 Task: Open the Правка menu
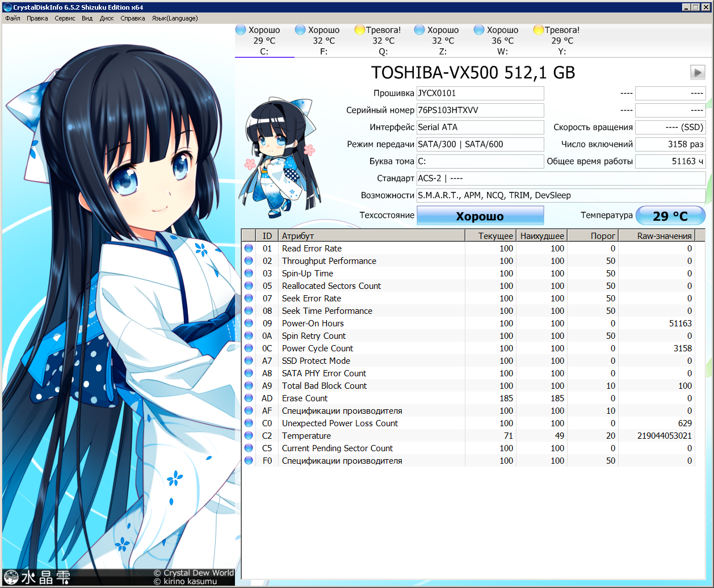(37, 18)
